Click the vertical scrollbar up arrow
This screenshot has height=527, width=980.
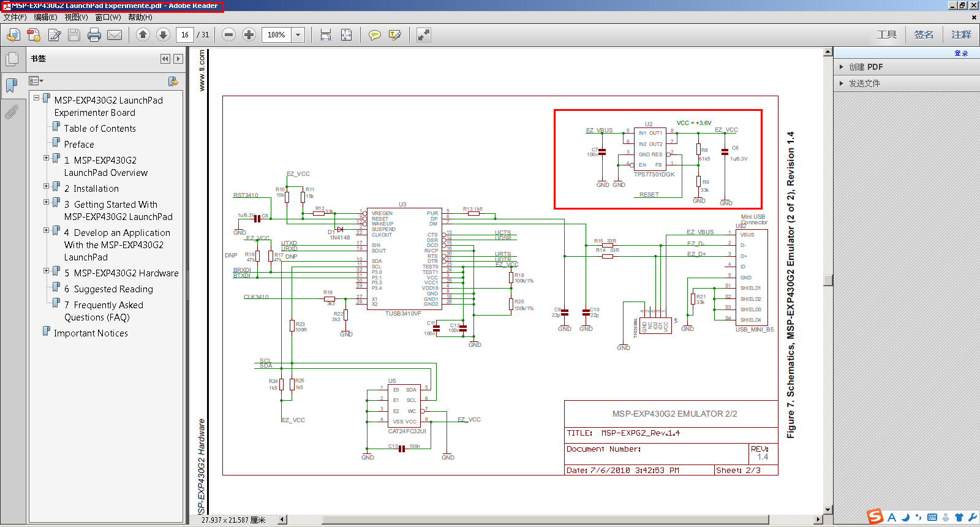pos(828,52)
